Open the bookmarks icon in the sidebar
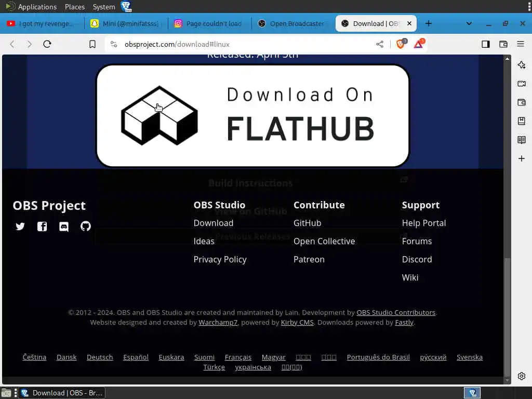The height and width of the screenshot is (399, 532). [522, 121]
